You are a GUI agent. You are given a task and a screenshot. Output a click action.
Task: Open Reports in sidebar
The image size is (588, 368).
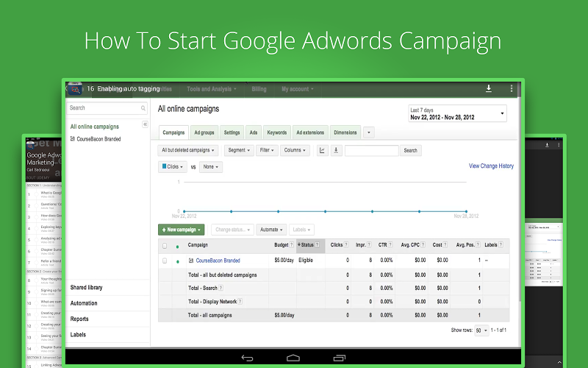pos(79,319)
